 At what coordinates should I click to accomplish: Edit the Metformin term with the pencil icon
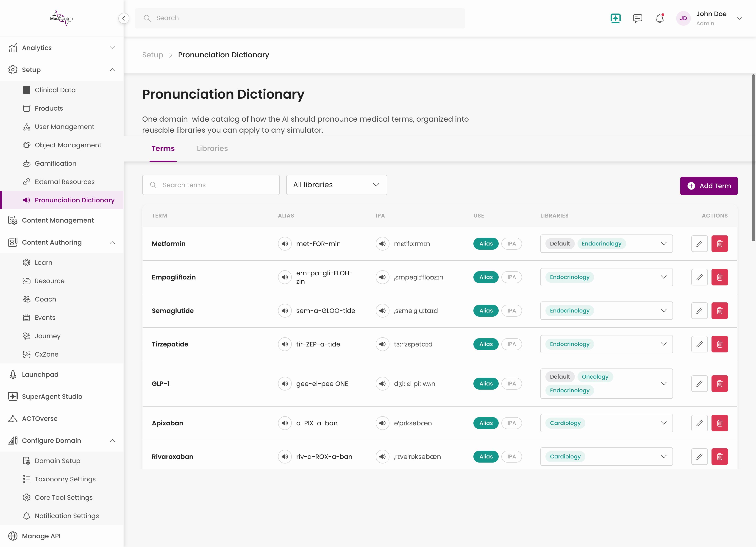click(x=699, y=244)
